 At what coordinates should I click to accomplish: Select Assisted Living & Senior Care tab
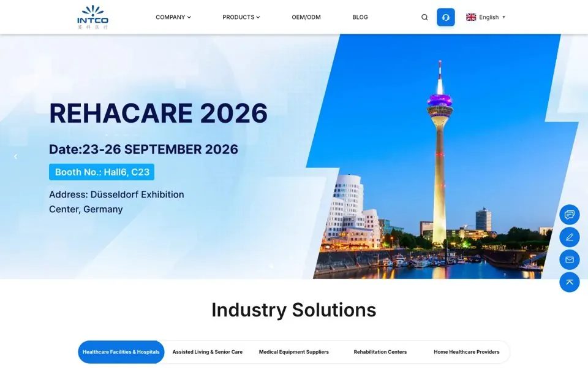point(208,352)
